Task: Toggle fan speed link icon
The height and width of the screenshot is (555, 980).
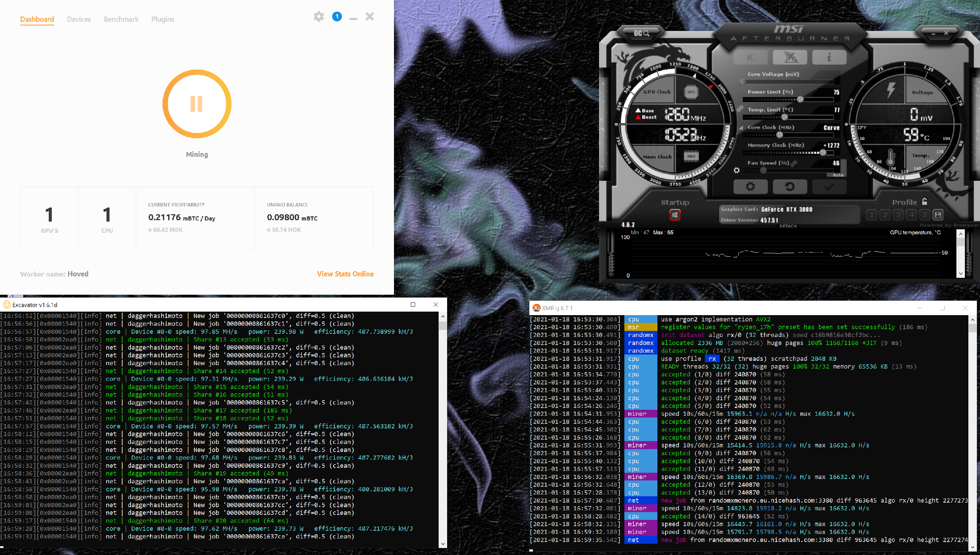Action: (x=794, y=163)
